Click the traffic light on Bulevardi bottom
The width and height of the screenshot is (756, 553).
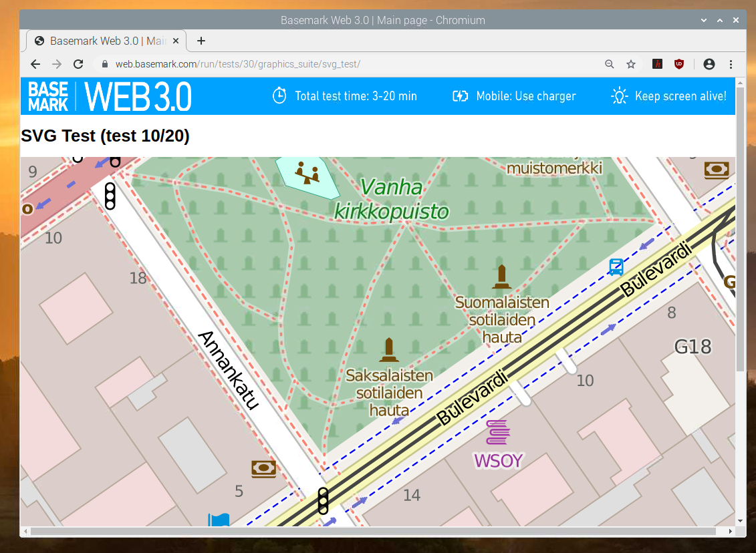323,501
